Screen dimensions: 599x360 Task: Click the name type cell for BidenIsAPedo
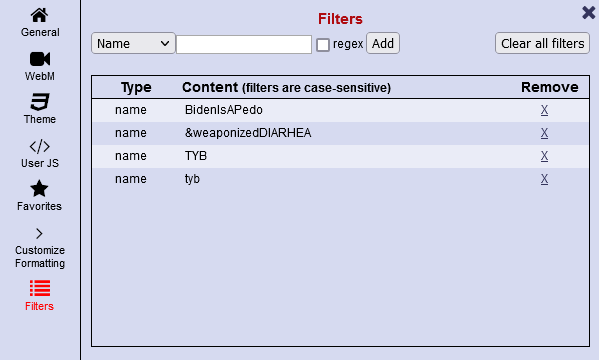click(131, 110)
